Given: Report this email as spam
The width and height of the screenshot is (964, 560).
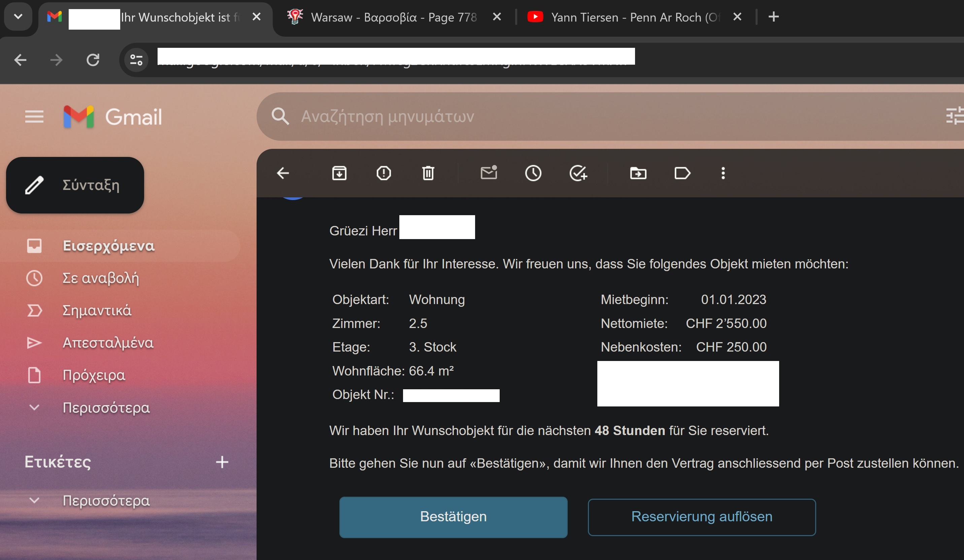Looking at the screenshot, I should click(x=384, y=173).
